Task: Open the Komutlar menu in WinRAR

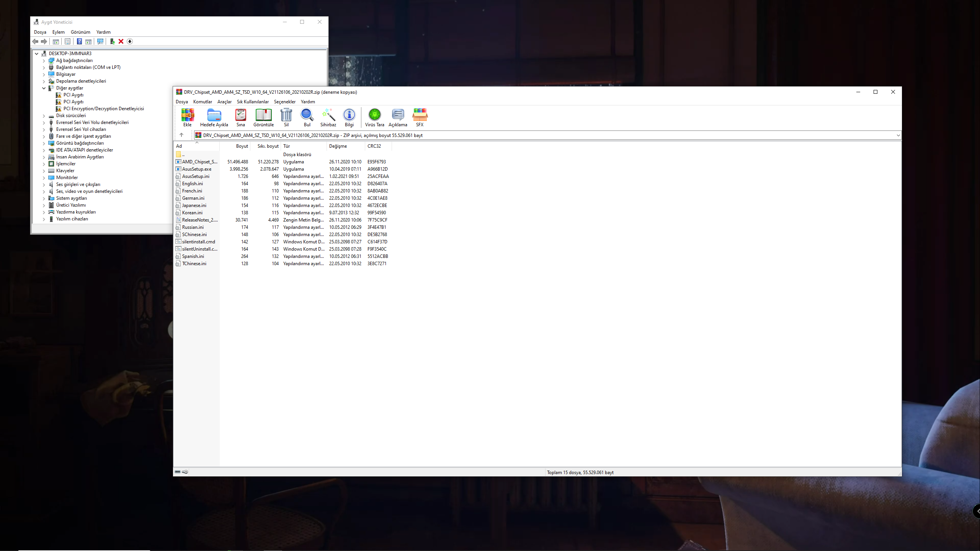Action: (x=203, y=102)
